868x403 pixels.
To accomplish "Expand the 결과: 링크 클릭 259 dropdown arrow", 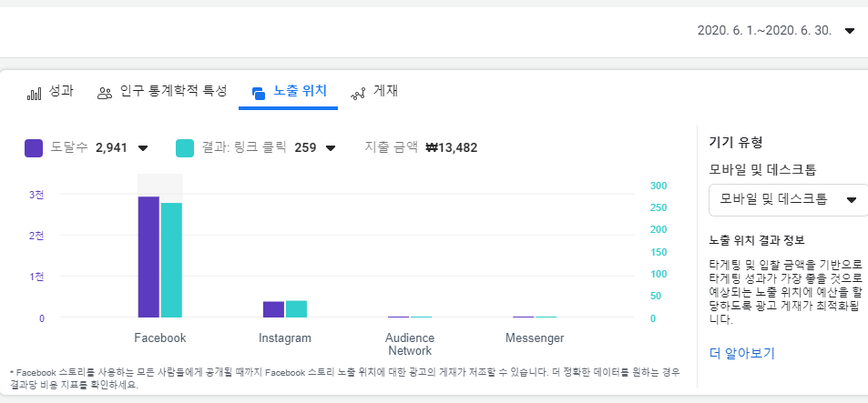I will coord(331,148).
